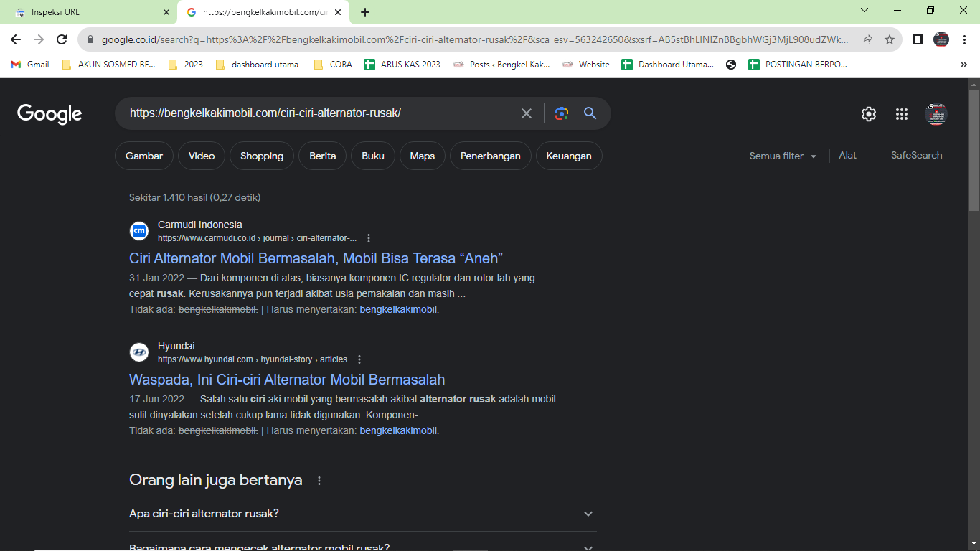This screenshot has height=551, width=980.
Task: Reload the current page
Action: [x=62, y=39]
